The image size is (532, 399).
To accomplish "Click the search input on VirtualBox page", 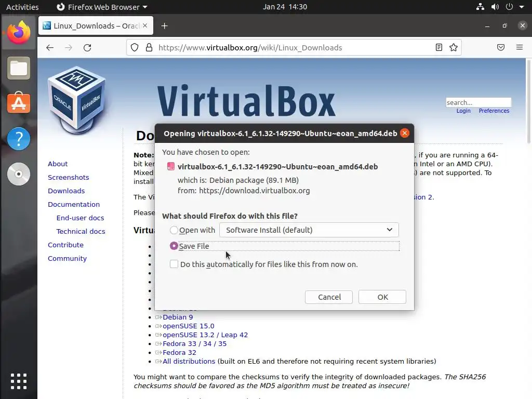I will pos(478,102).
